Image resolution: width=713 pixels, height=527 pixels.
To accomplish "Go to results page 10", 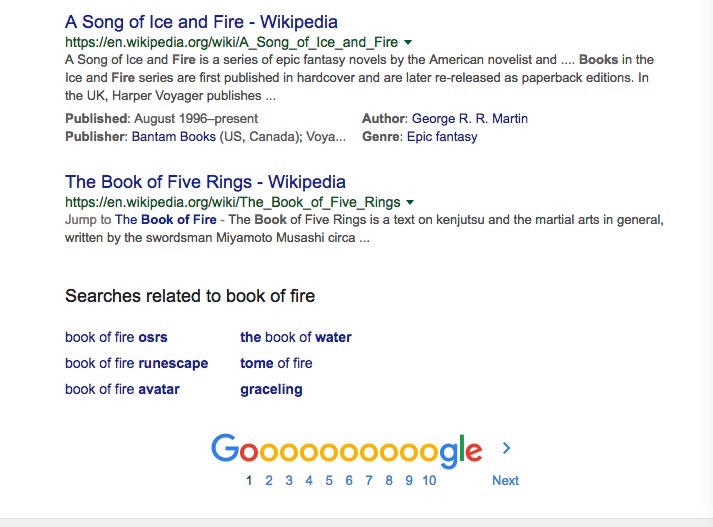I will [429, 481].
